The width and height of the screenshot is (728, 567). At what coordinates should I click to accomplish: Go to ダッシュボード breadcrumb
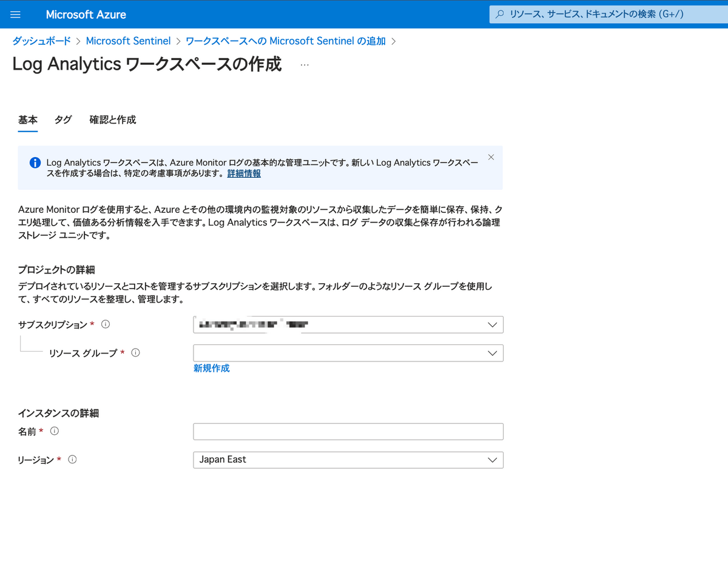[x=42, y=41]
